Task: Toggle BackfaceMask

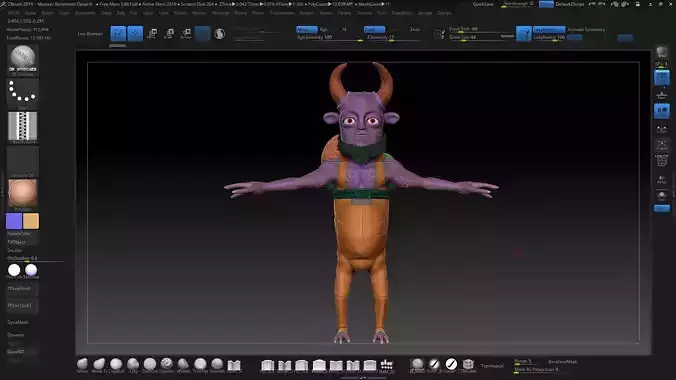Action: (x=563, y=361)
